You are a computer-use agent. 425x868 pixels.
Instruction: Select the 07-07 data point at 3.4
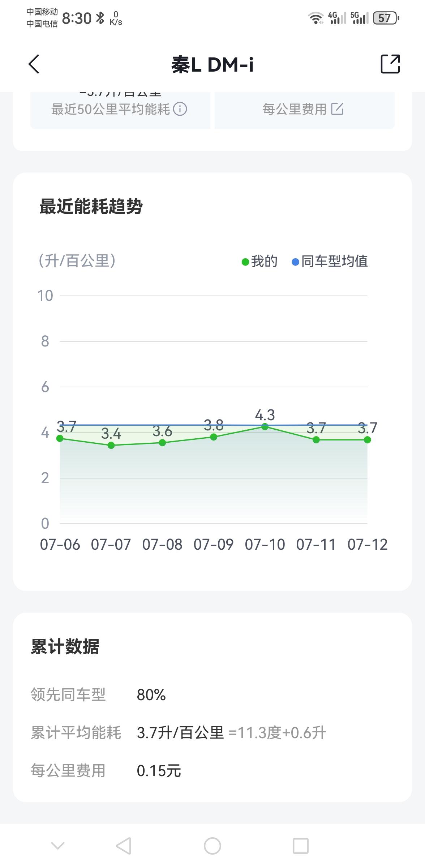pyautogui.click(x=111, y=445)
